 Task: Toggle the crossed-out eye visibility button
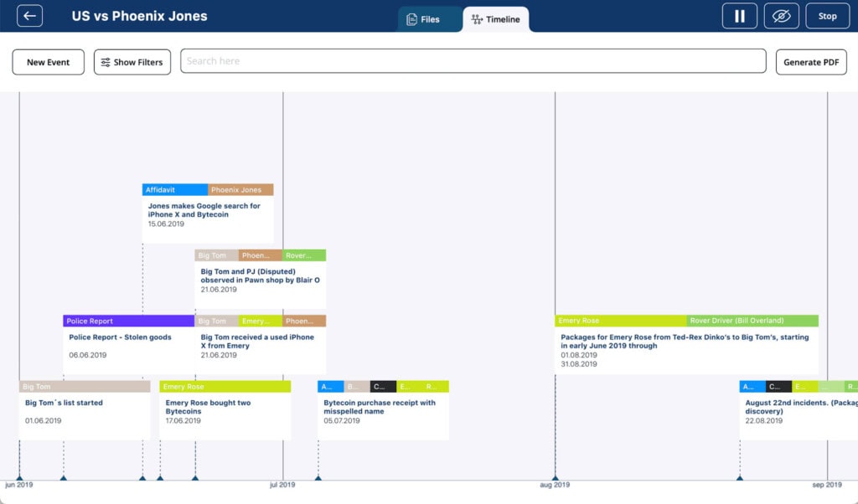coord(781,16)
